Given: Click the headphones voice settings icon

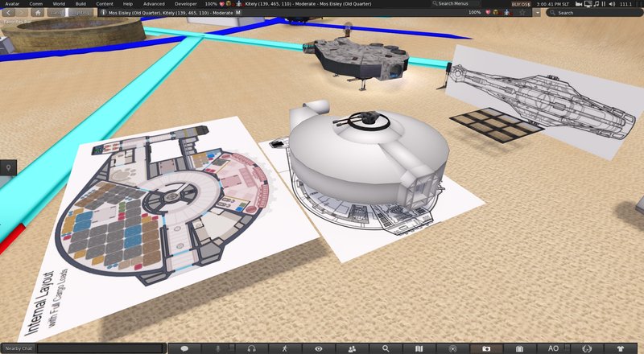Looking at the screenshot, I should tap(251, 348).
